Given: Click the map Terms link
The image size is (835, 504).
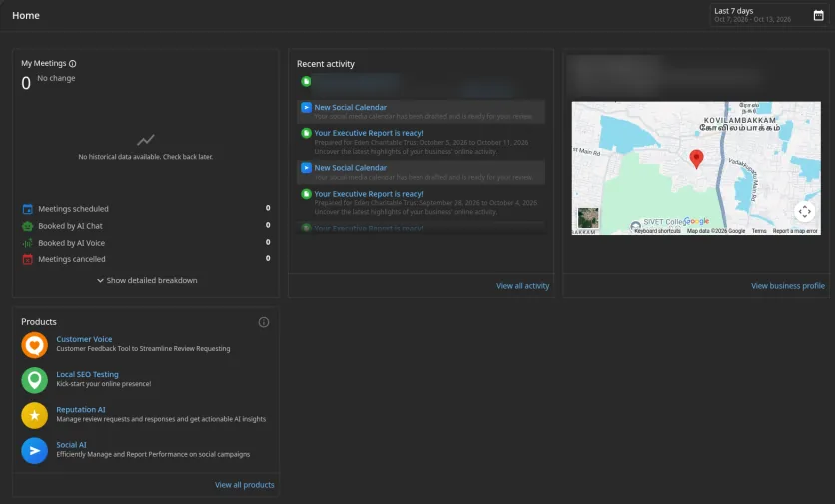Looking at the screenshot, I should pos(759,231).
